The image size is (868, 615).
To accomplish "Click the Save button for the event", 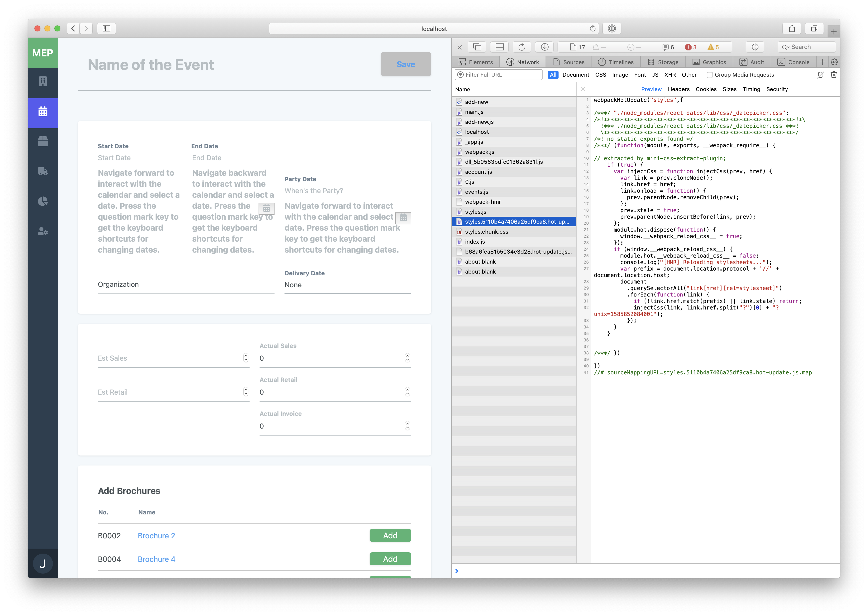I will click(x=405, y=64).
